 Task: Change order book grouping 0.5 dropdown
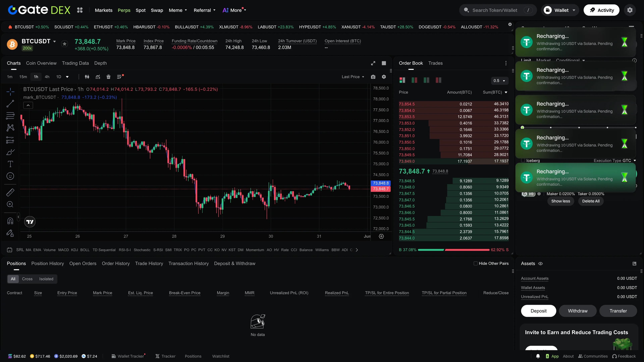[x=499, y=81]
